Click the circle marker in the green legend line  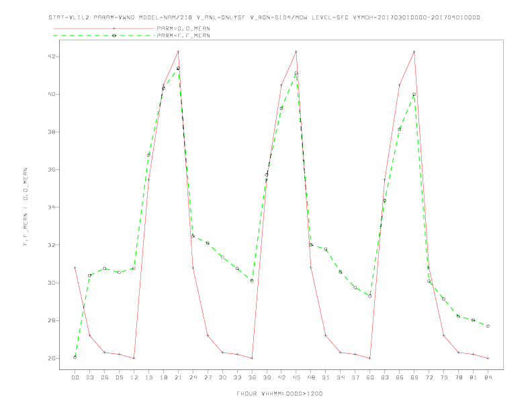coord(114,36)
